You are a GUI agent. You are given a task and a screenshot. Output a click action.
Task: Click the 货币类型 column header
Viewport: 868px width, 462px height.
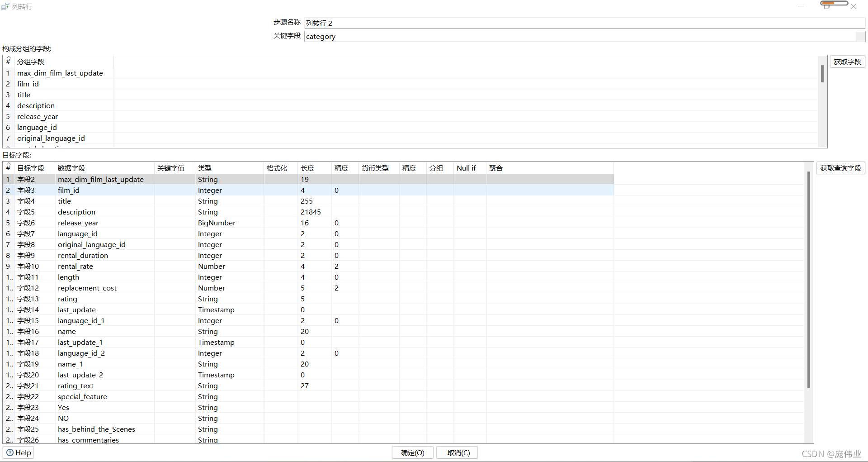[x=379, y=168]
